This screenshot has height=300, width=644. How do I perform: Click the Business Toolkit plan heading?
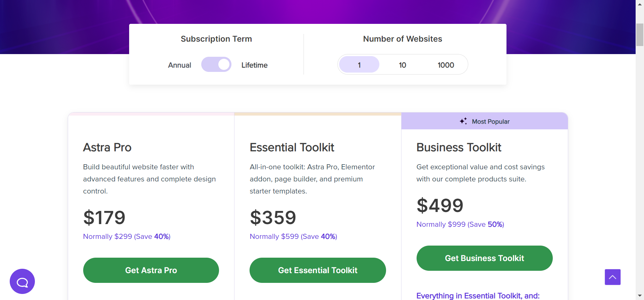coord(459,147)
